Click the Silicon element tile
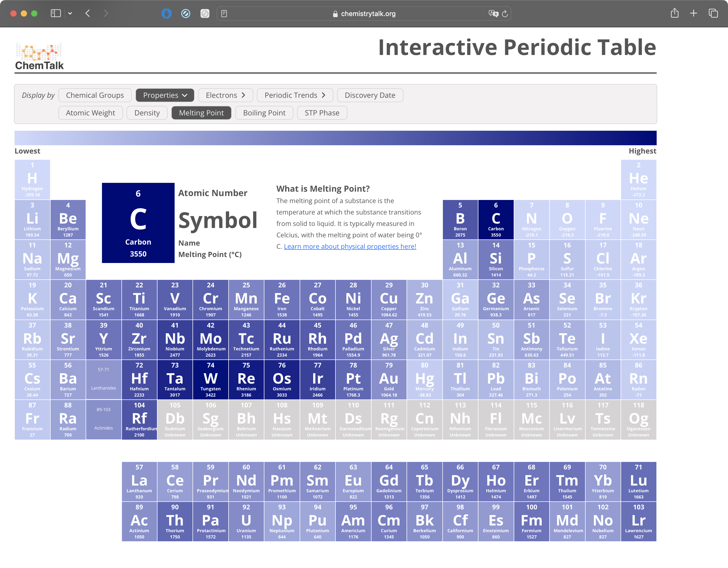 click(496, 260)
